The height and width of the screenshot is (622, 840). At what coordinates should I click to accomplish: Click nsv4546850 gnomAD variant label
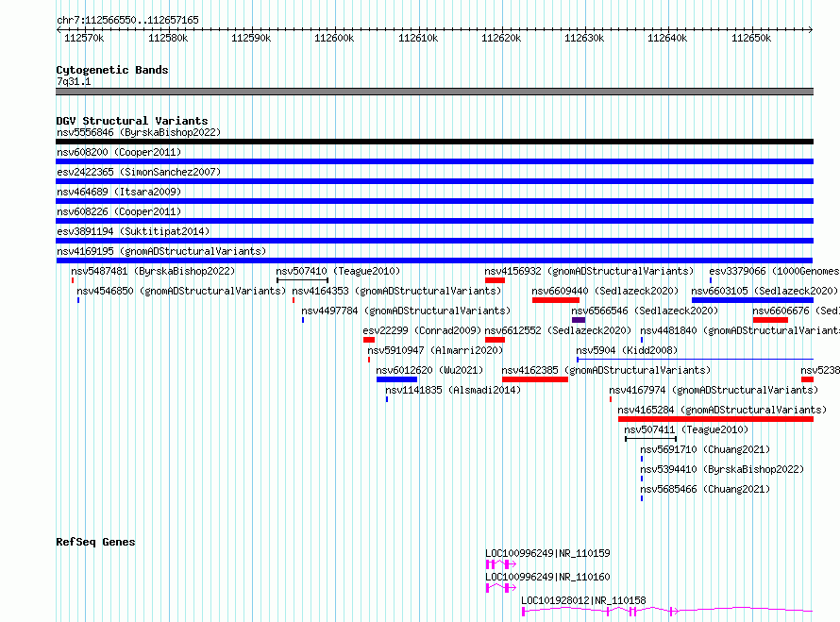[x=181, y=291]
